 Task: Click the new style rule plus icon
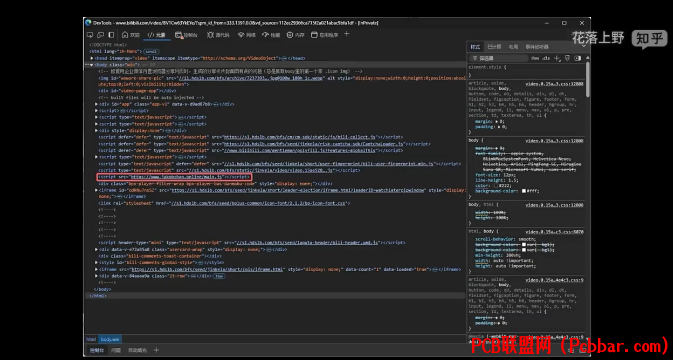pos(557,58)
